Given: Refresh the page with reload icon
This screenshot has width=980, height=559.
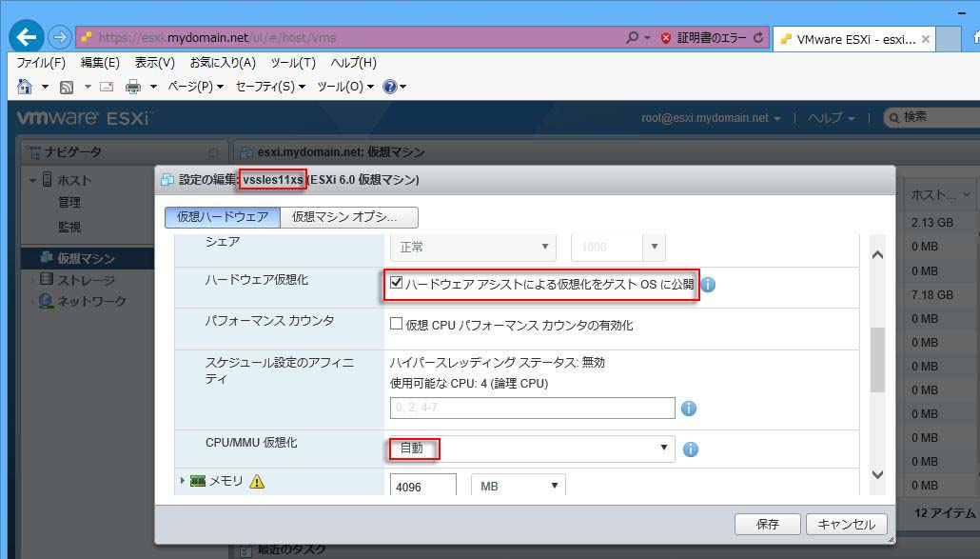Looking at the screenshot, I should click(758, 37).
